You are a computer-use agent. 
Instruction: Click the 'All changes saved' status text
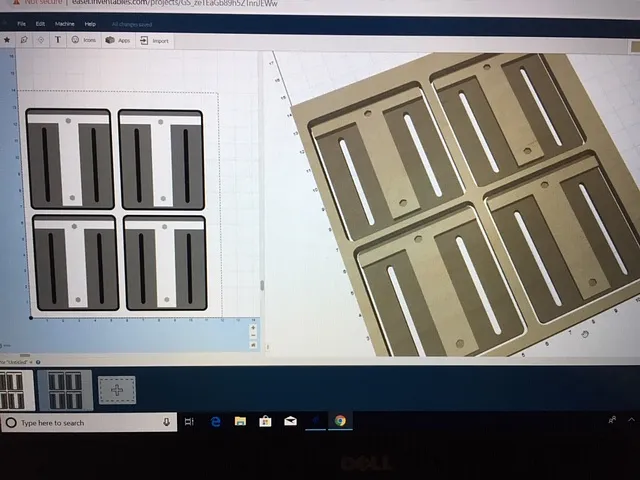click(x=132, y=24)
